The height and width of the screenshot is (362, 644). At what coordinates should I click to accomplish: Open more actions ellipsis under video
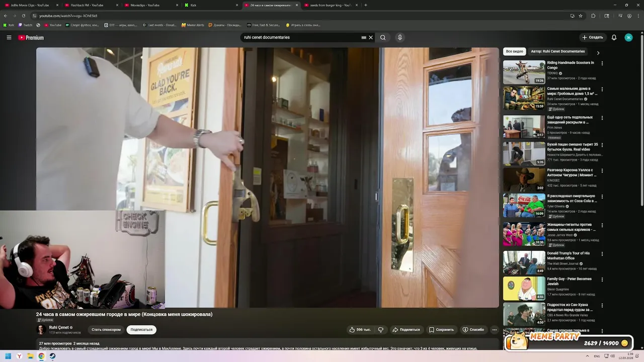495,330
